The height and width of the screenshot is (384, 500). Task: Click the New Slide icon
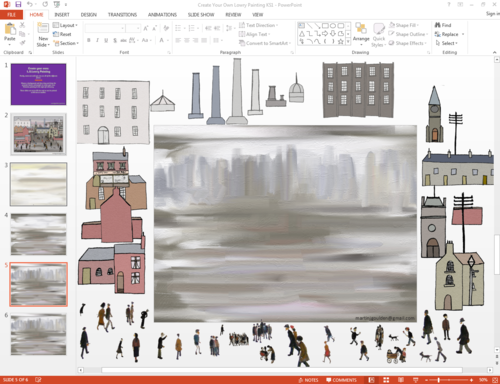tap(43, 29)
